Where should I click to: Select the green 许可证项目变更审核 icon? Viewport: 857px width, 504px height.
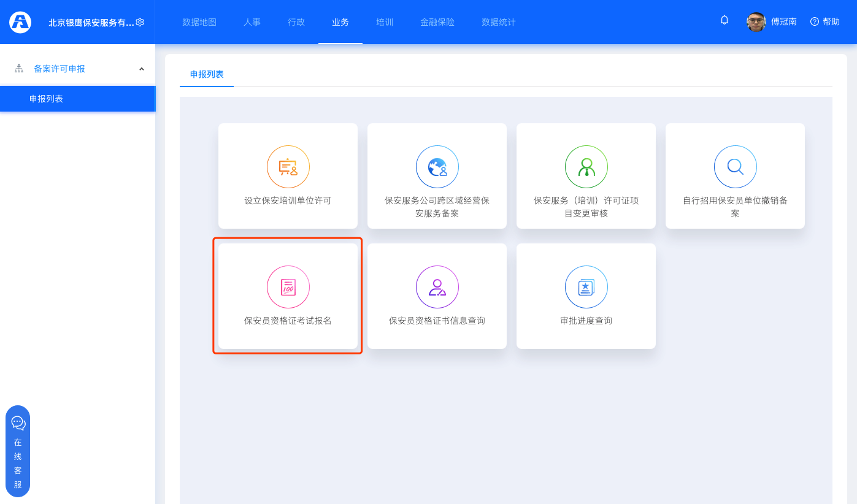coord(586,167)
